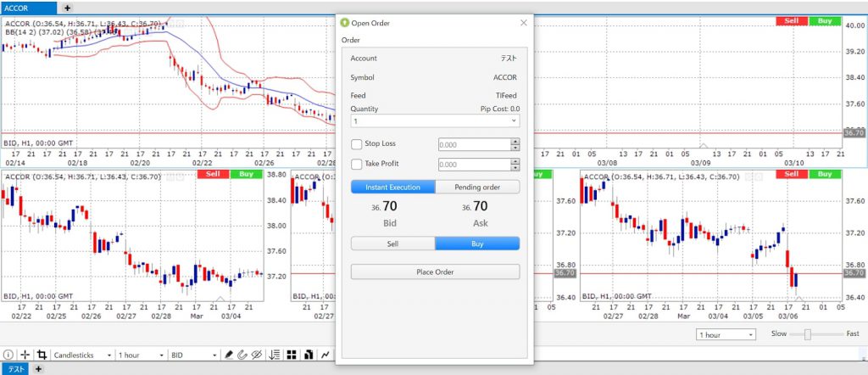Click Buy on the bottom-left chart
The height and width of the screenshot is (375, 868).
(247, 175)
